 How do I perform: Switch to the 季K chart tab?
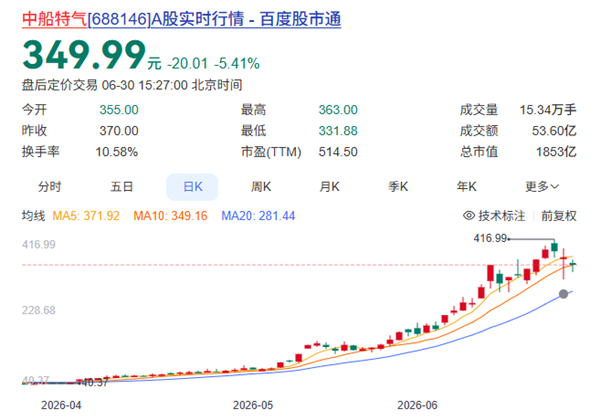click(398, 187)
